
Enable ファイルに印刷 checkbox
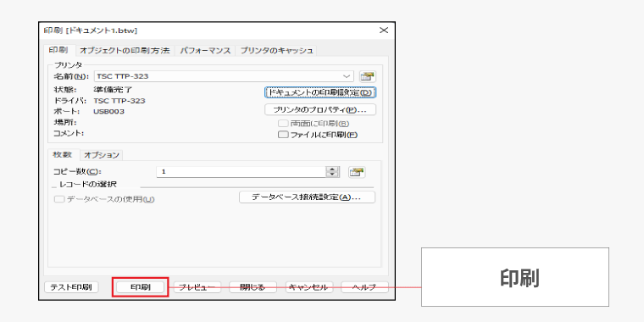(283, 135)
